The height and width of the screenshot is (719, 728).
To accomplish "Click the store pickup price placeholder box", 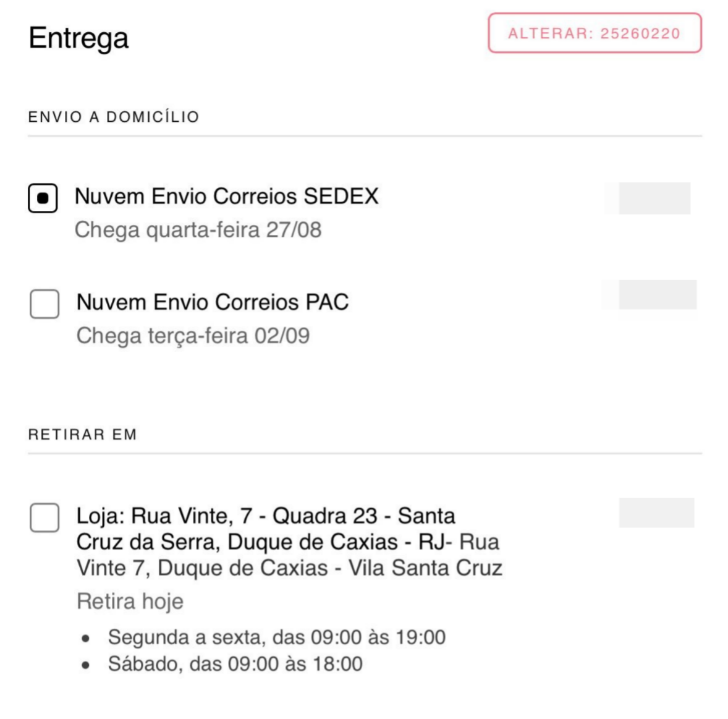I will pyautogui.click(x=656, y=513).
